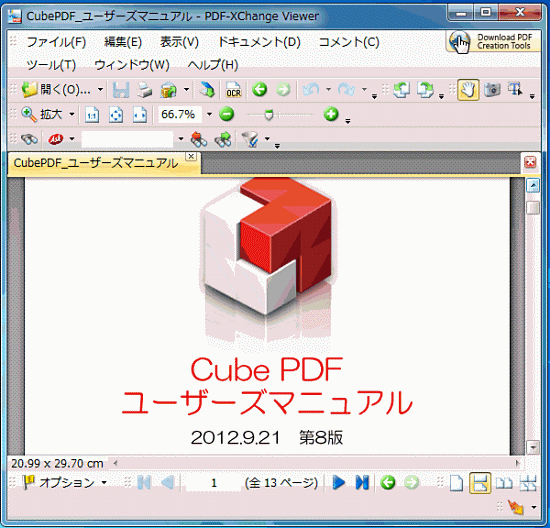Screen dimensions: 550x528
Task: Open the find binoculars icon
Action: tap(29, 139)
